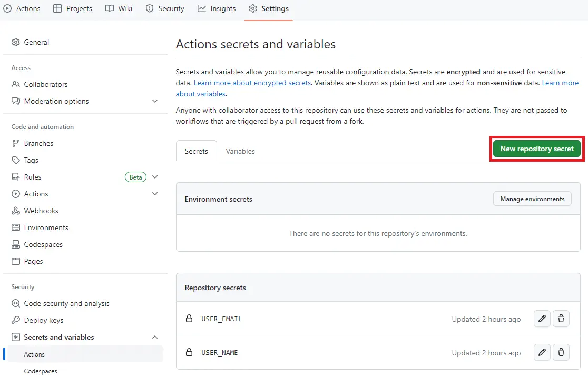Switch to the Variables tab
Screen dimensions: 588x376
(x=240, y=151)
